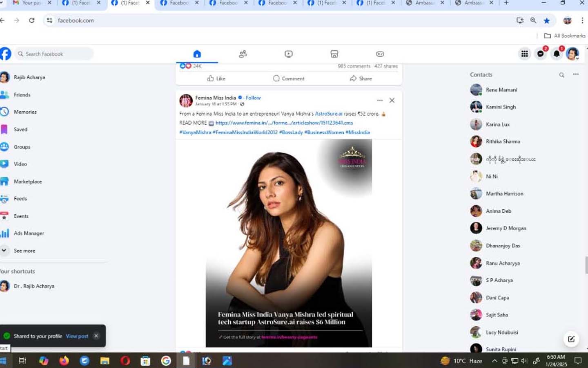Open File Explorer from the taskbar
The height and width of the screenshot is (368, 588).
coord(105,361)
